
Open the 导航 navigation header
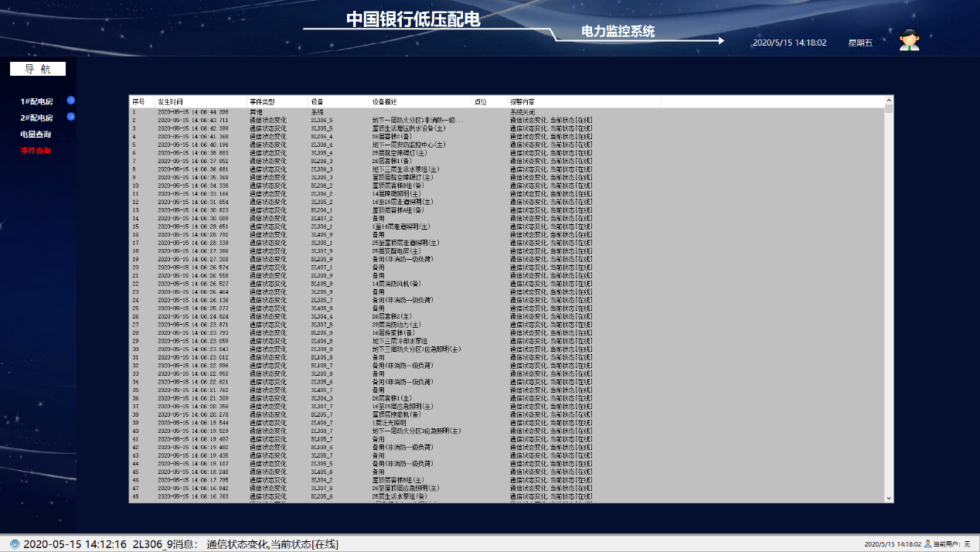(x=38, y=69)
